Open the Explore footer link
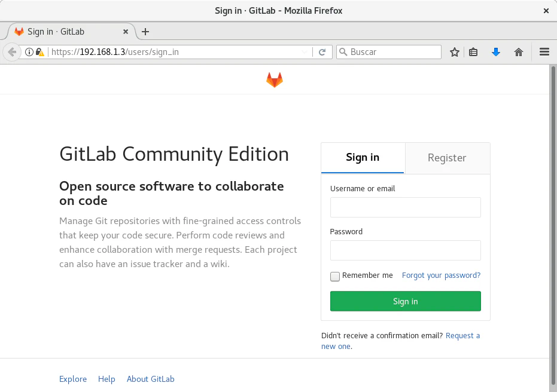 [x=73, y=379]
